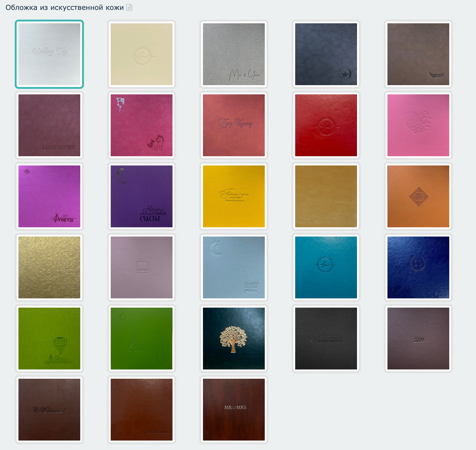
Task: Select the light blue moon cover
Action: 234,267
